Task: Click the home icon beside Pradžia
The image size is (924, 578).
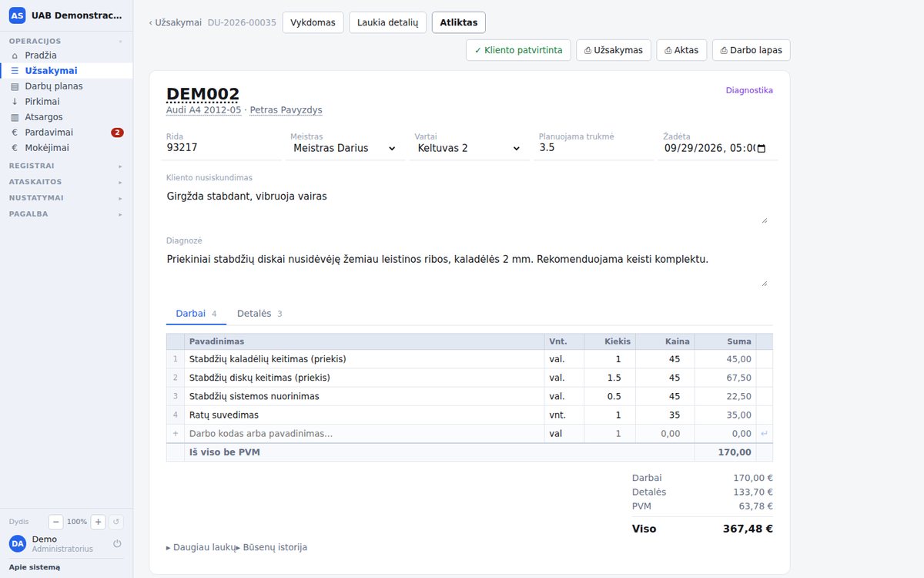Action: (15, 55)
